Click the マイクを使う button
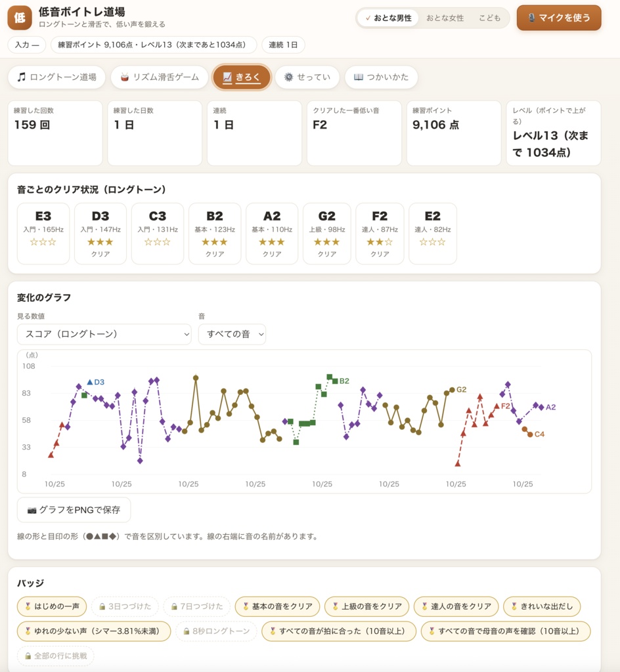The height and width of the screenshot is (672, 620). tap(559, 18)
